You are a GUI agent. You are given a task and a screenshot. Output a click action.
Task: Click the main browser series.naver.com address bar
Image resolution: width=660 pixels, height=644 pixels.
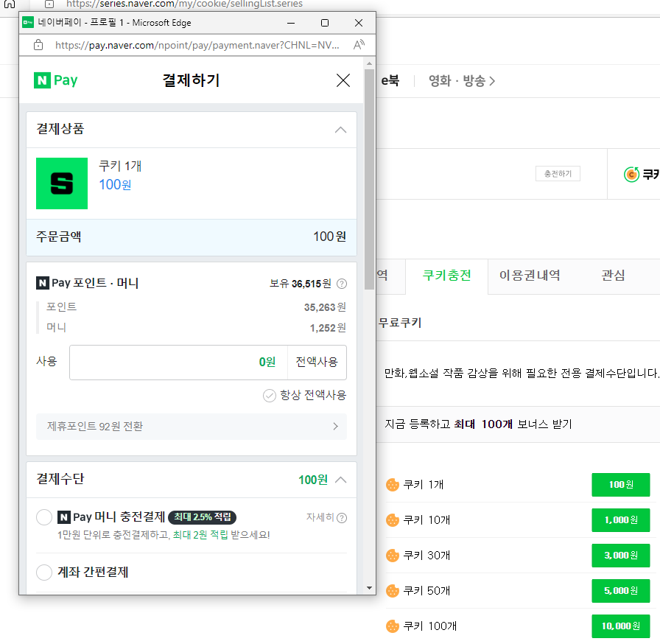[184, 4]
